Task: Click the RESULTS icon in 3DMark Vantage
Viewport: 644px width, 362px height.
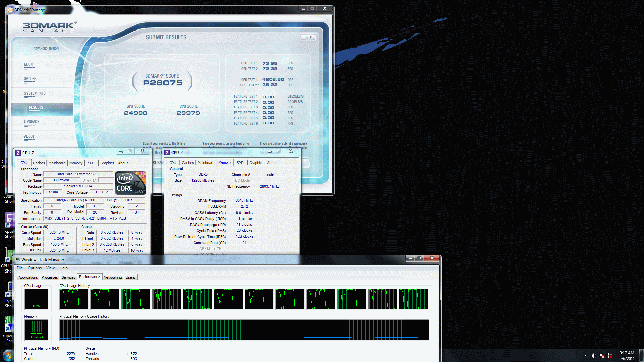Action: pos(36,107)
